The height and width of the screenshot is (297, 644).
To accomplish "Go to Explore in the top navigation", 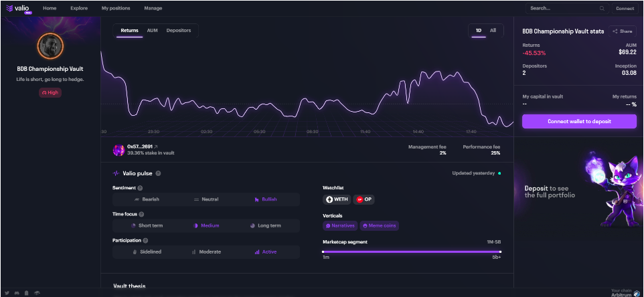I will [79, 9].
